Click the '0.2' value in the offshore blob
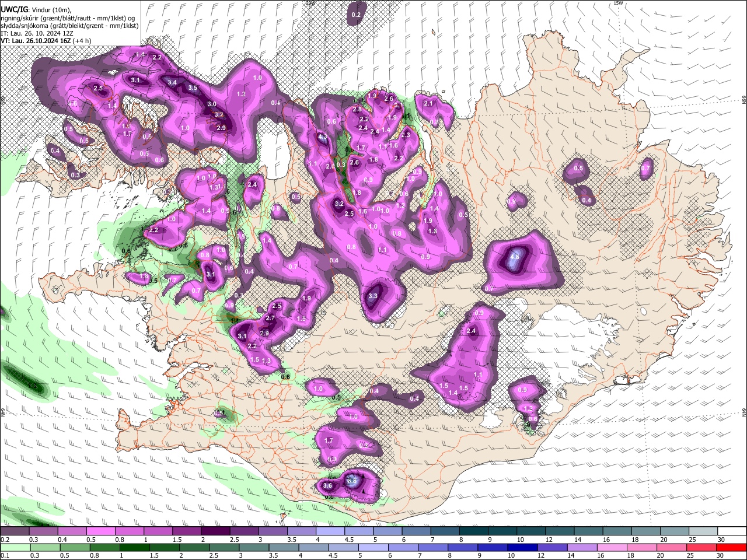This screenshot has height=560, width=747. click(x=356, y=15)
